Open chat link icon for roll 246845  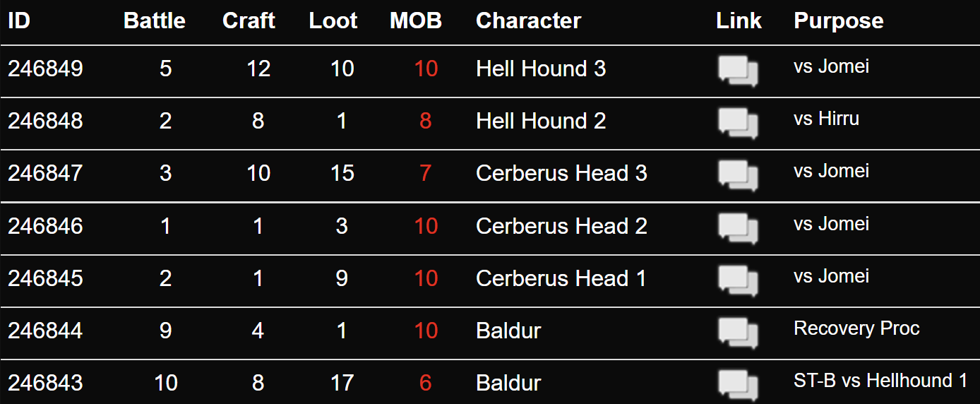pos(739,280)
